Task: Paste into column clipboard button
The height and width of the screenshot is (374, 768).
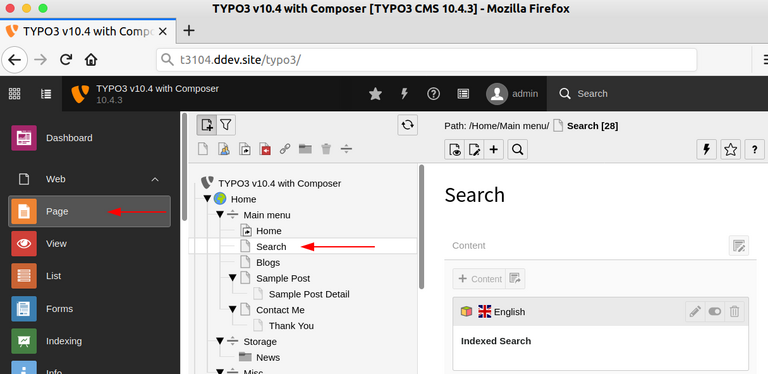Action: [x=515, y=279]
